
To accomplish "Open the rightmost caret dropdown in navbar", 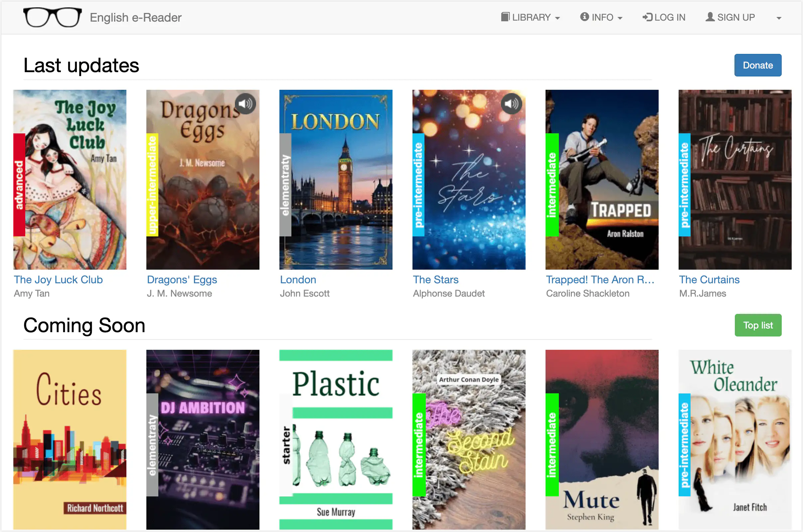I will tap(779, 18).
